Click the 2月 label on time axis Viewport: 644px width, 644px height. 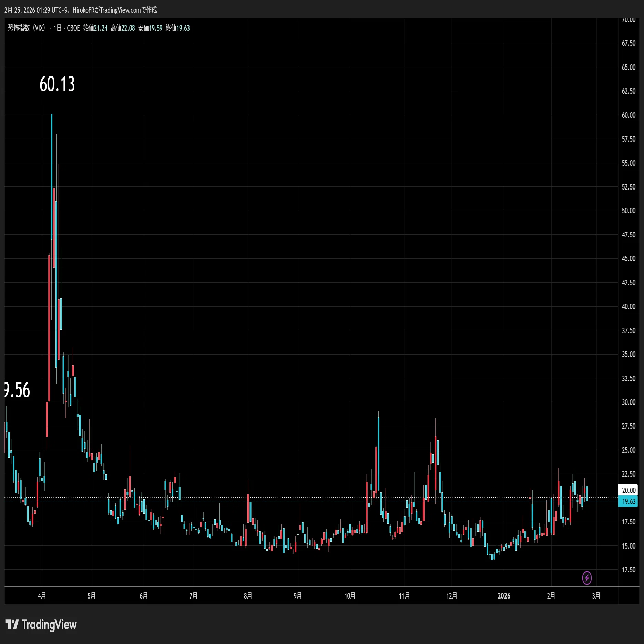pyautogui.click(x=551, y=596)
